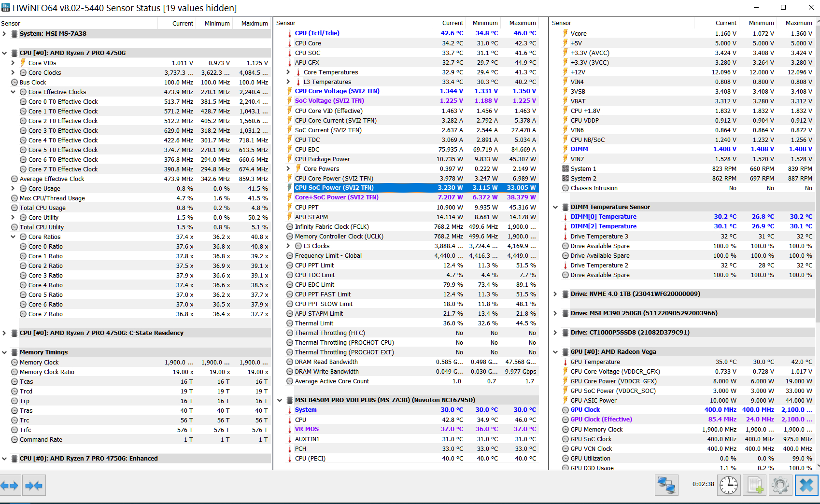Image resolution: width=820 pixels, height=504 pixels.
Task: Expand the Drive: MSI M390 250GB group
Action: coord(555,313)
